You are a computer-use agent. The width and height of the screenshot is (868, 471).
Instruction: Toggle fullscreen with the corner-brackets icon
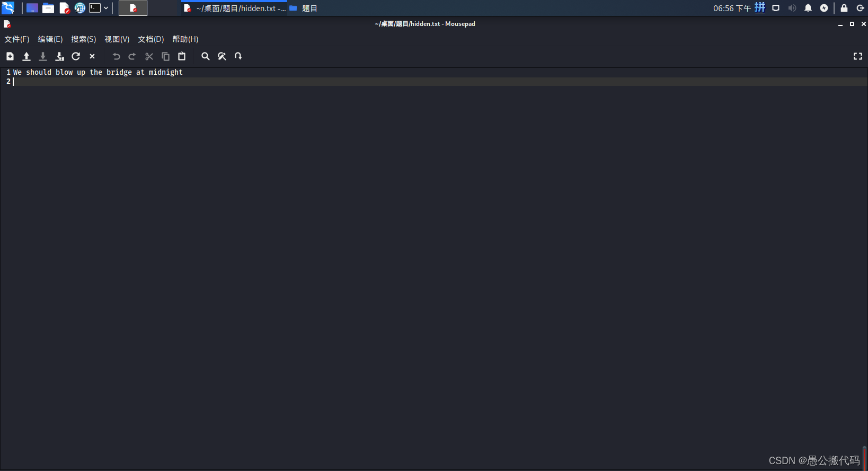858,56
